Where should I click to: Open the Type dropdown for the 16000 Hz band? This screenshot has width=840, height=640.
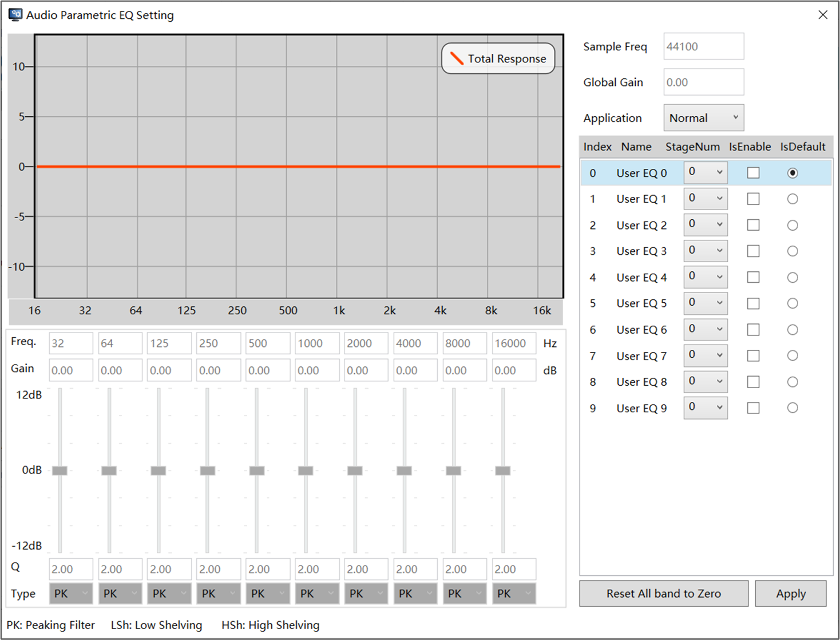point(514,594)
